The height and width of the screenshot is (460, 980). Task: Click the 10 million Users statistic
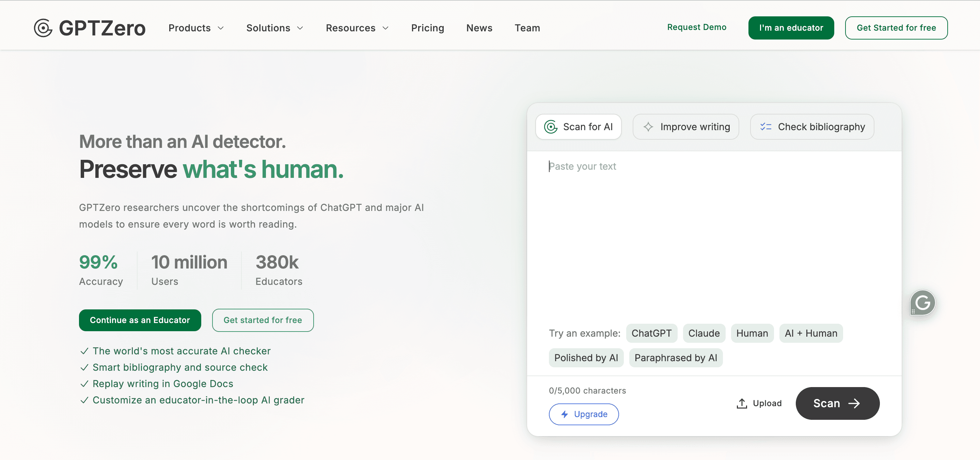point(189,270)
